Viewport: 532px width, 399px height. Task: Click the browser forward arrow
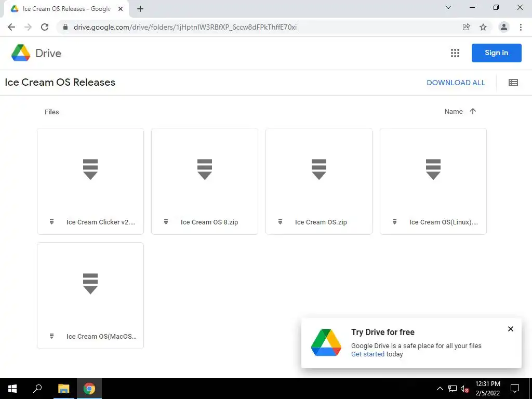coord(28,27)
